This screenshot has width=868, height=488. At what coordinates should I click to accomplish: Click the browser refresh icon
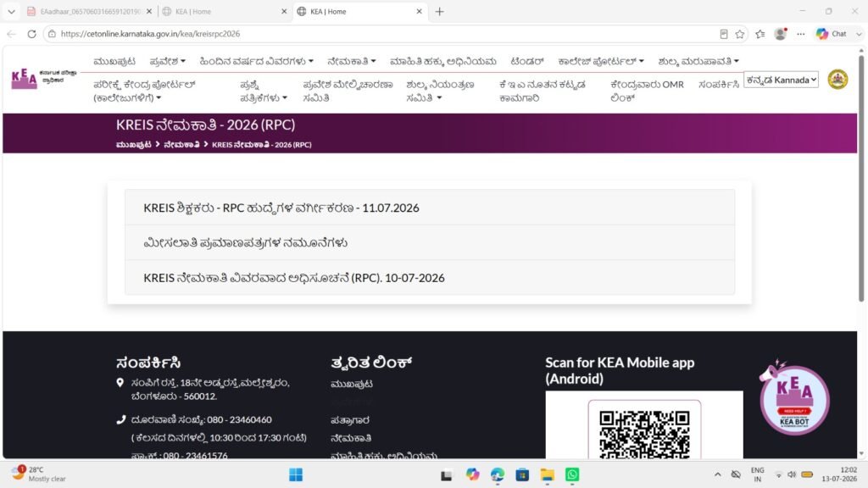click(x=31, y=34)
